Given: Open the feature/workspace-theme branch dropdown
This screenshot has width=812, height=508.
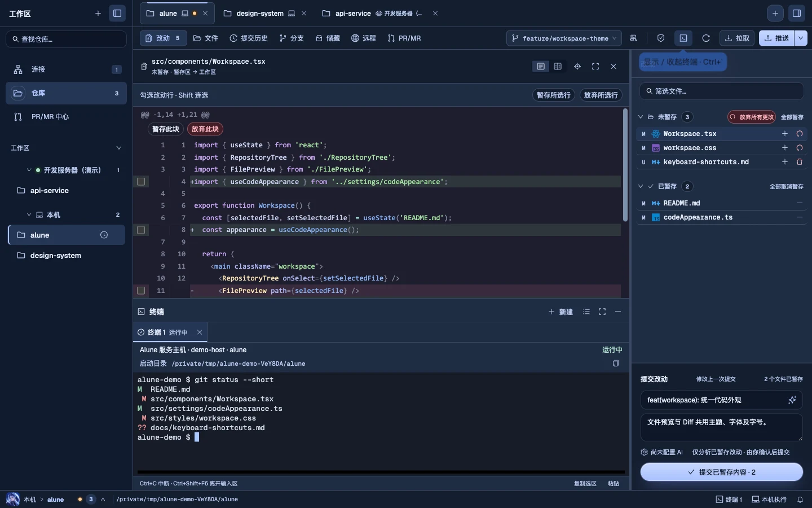Looking at the screenshot, I should pyautogui.click(x=564, y=38).
